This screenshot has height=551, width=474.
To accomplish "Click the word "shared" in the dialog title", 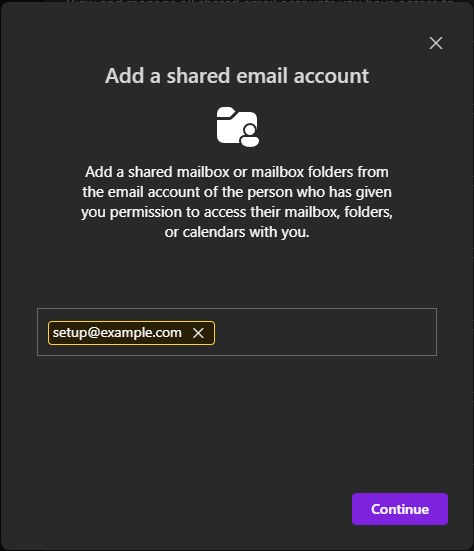I will [198, 76].
